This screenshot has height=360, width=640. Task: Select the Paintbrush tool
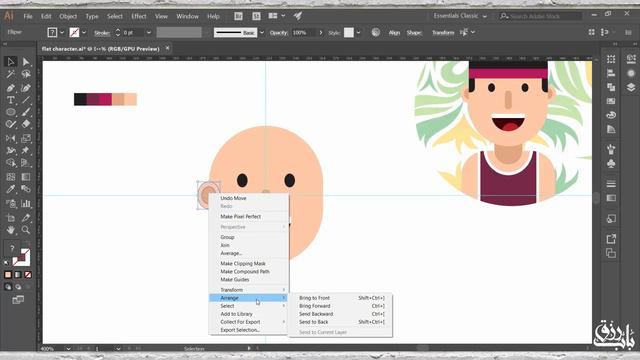pos(26,112)
